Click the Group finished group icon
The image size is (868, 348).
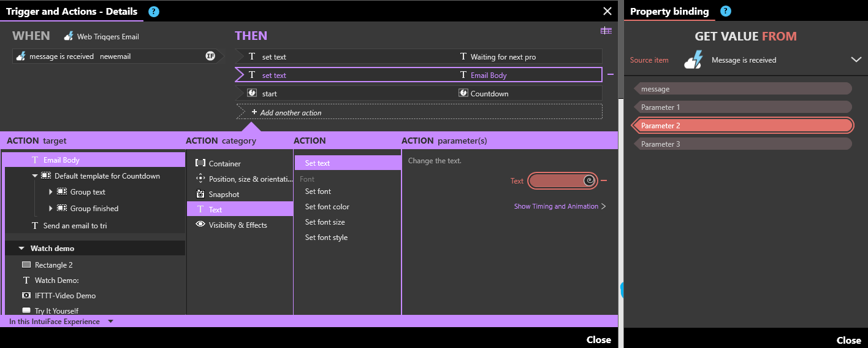(x=62, y=208)
